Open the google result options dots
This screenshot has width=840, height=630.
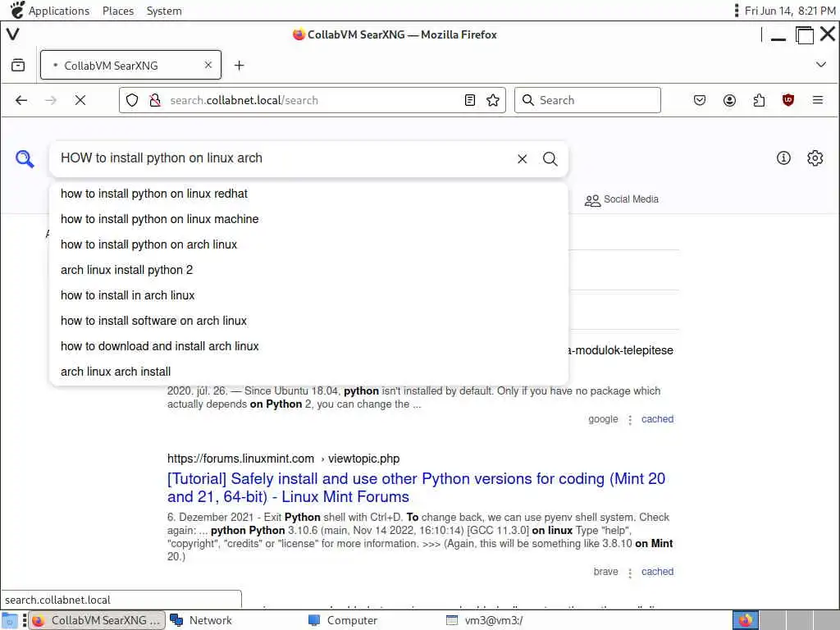click(x=630, y=419)
